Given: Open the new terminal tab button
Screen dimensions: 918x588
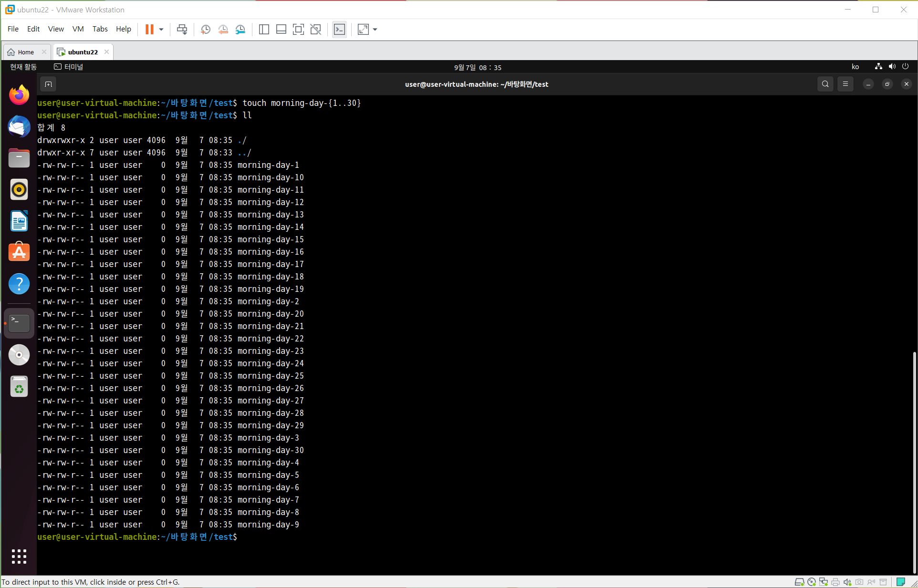Looking at the screenshot, I should click(48, 84).
